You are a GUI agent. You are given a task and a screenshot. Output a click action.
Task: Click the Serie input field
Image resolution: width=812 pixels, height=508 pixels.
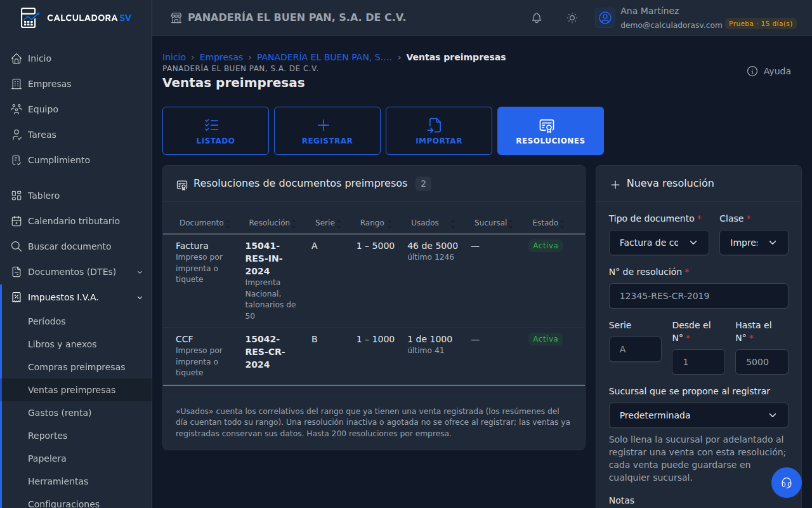(x=635, y=349)
